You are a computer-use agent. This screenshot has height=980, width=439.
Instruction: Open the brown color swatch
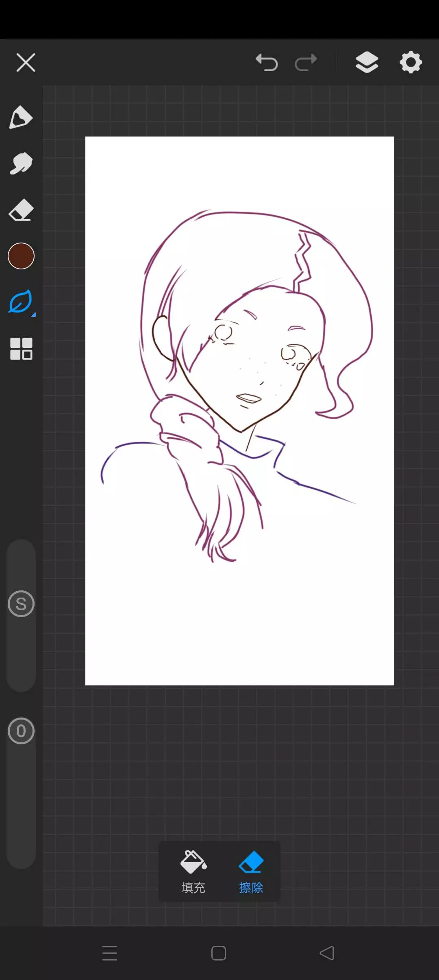tap(21, 256)
